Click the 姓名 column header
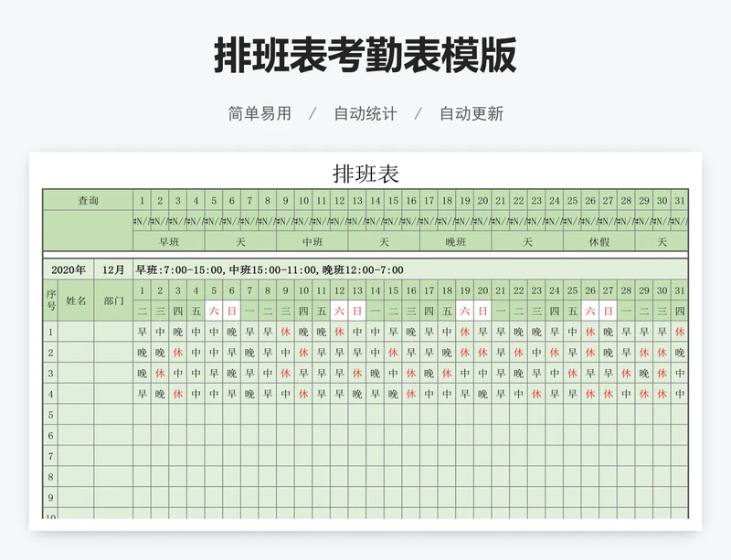This screenshot has width=731, height=560. pos(76,301)
